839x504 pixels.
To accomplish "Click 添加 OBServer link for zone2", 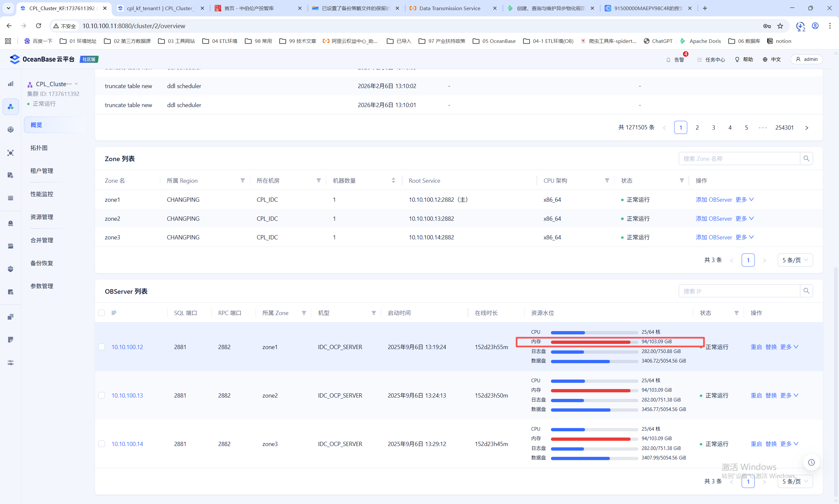I will coord(713,219).
